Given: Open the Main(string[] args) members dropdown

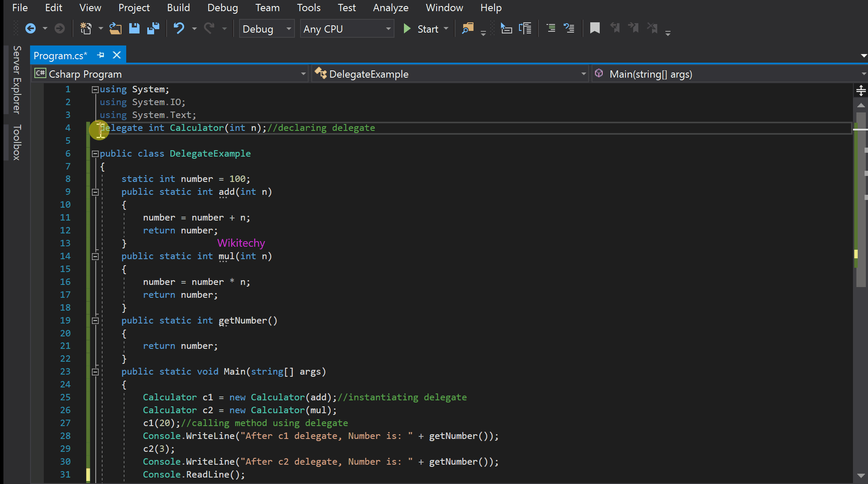Looking at the screenshot, I should [730, 74].
